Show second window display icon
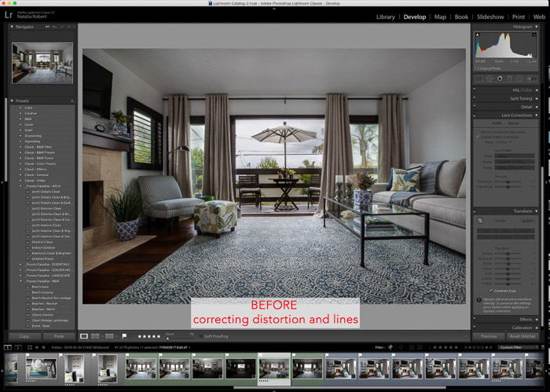This screenshot has width=550, height=392. click(17, 347)
